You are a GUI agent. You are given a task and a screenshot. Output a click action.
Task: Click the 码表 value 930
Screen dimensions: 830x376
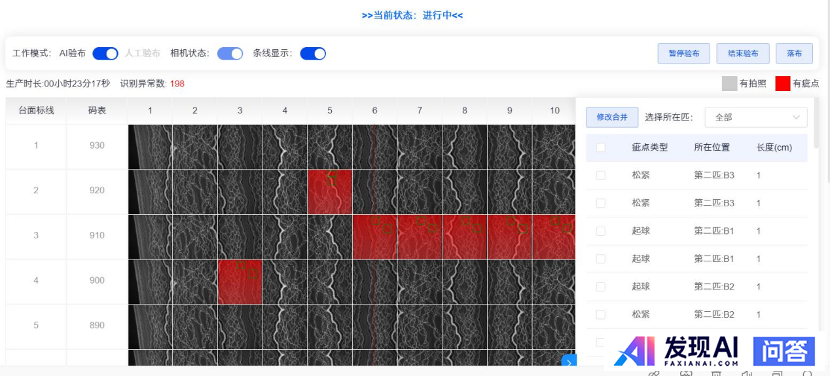coord(97,146)
